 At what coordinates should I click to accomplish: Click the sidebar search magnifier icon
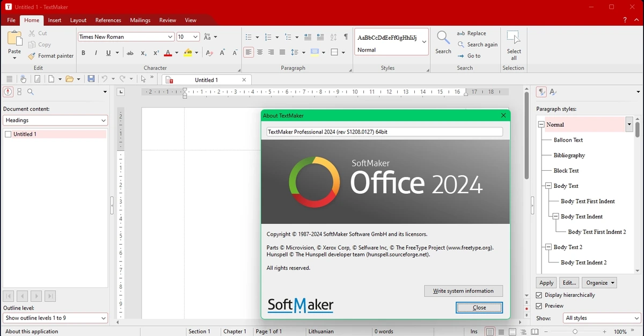pyautogui.click(x=31, y=92)
